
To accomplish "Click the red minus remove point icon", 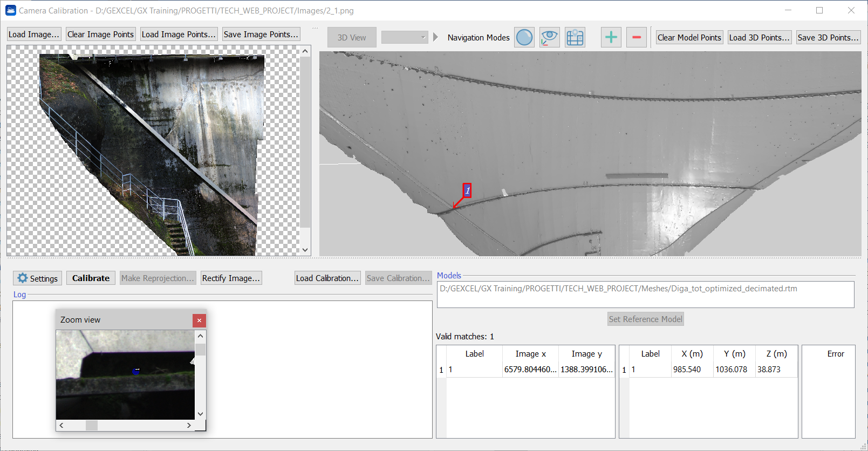I will click(636, 37).
